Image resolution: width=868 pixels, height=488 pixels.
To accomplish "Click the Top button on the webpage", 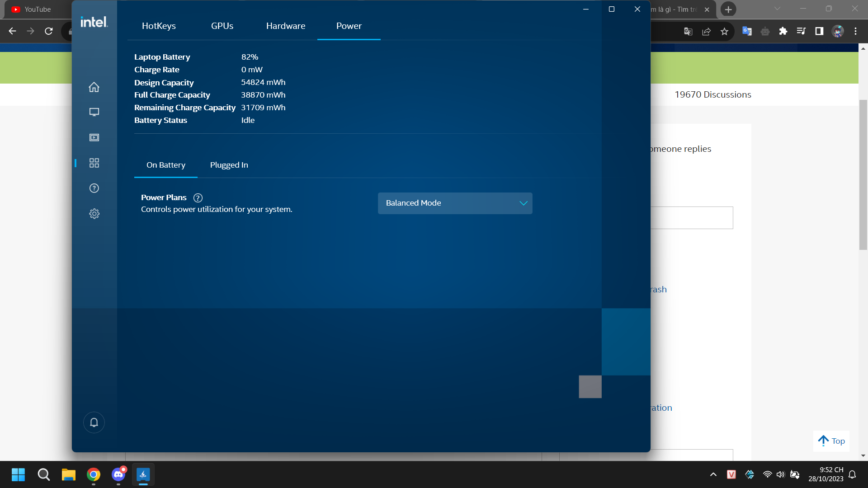I will coord(831,441).
